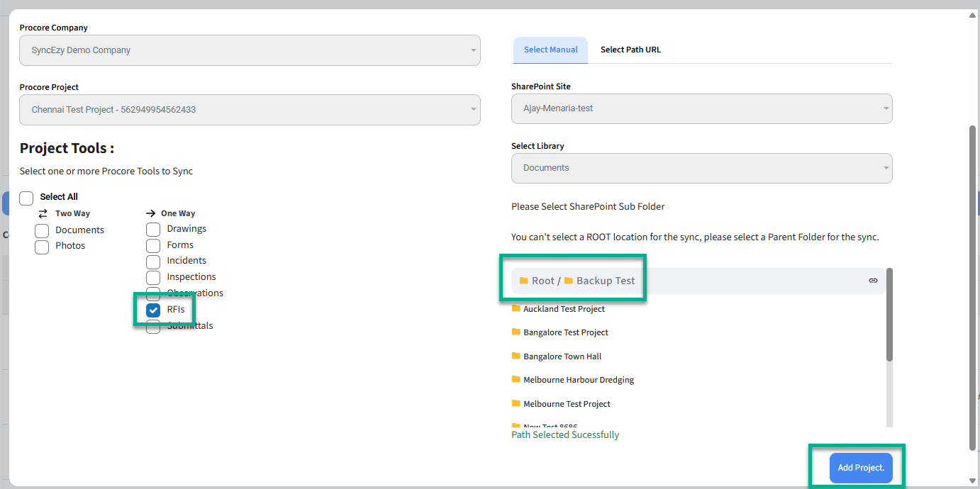Expand the Select Library dropdown
The width and height of the screenshot is (980, 489).
click(x=701, y=168)
